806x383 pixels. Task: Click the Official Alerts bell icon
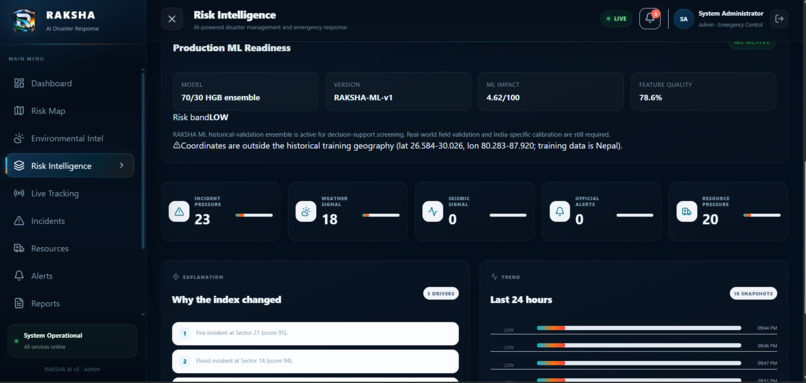[x=560, y=211]
